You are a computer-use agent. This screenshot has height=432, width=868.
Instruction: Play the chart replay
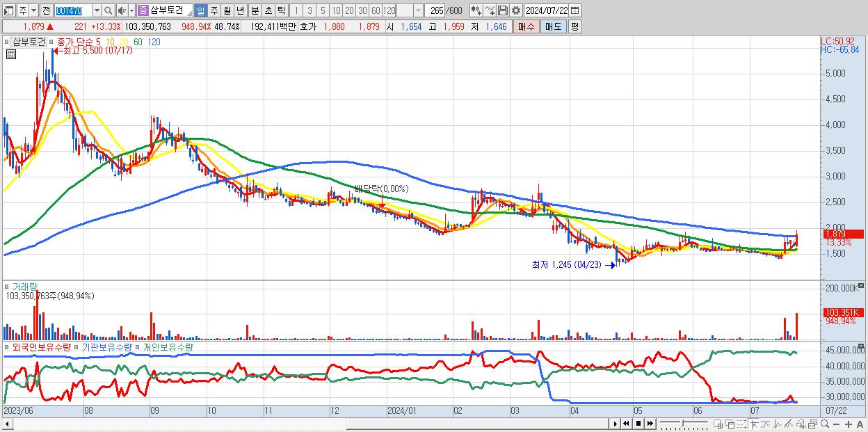pyautogui.click(x=616, y=424)
